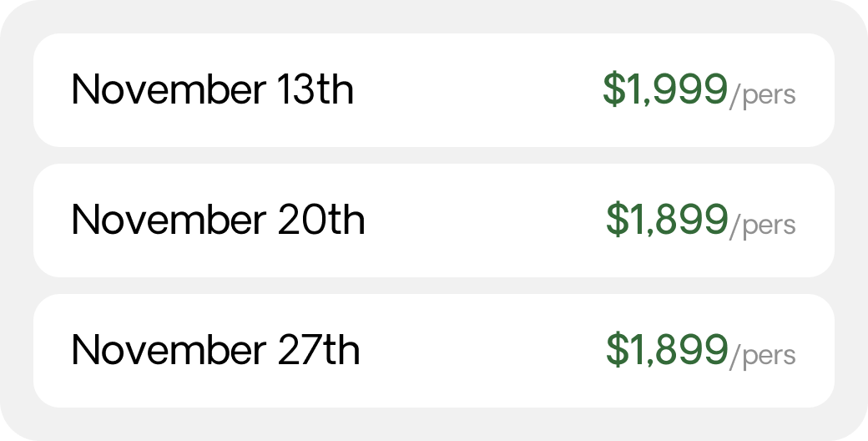868x441 pixels.
Task: Click the $1,999 price
Action: click(665, 89)
